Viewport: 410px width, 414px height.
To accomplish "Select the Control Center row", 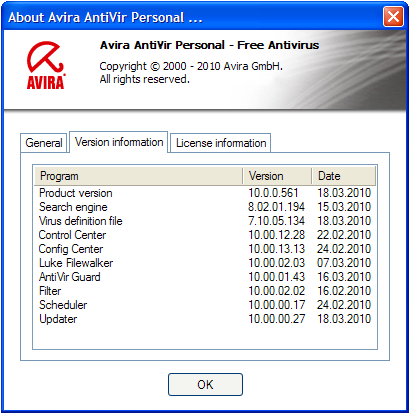I will [x=205, y=235].
